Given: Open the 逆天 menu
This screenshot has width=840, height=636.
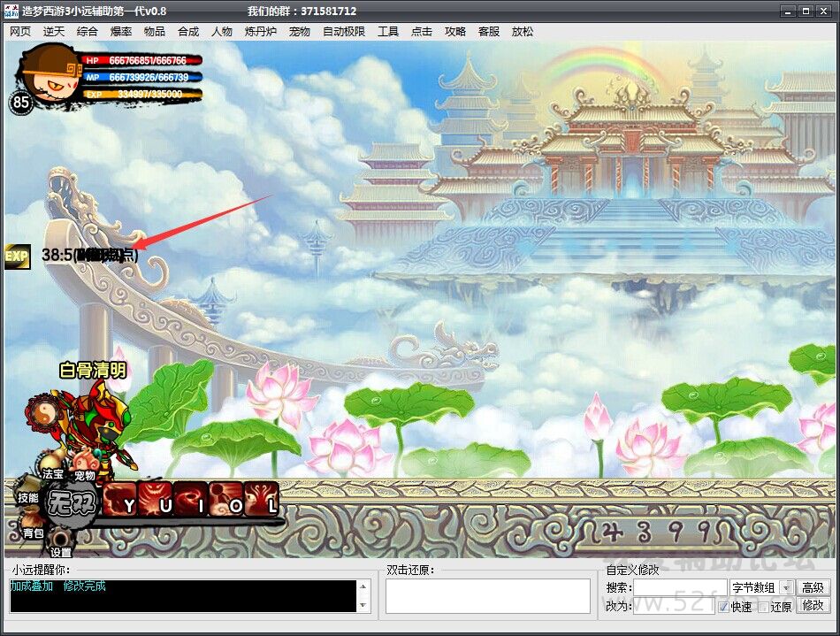Looking at the screenshot, I should click(54, 32).
